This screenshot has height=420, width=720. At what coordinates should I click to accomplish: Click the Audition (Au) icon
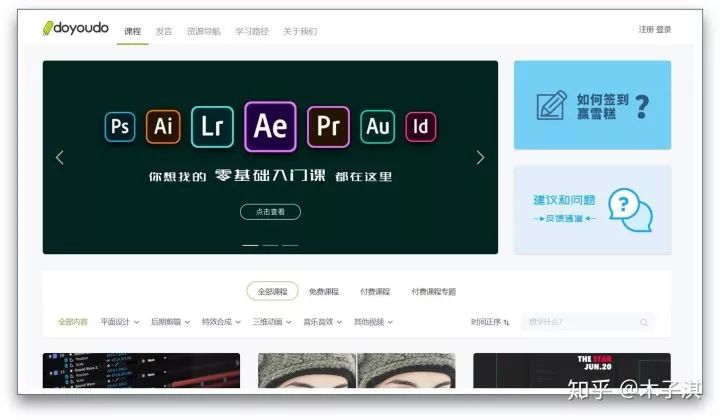coord(378,127)
